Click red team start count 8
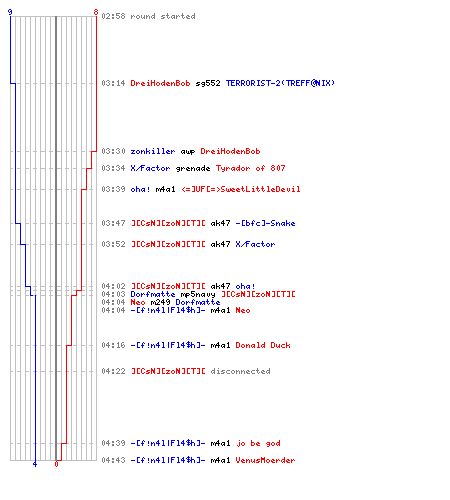The image size is (450, 500). pyautogui.click(x=96, y=12)
